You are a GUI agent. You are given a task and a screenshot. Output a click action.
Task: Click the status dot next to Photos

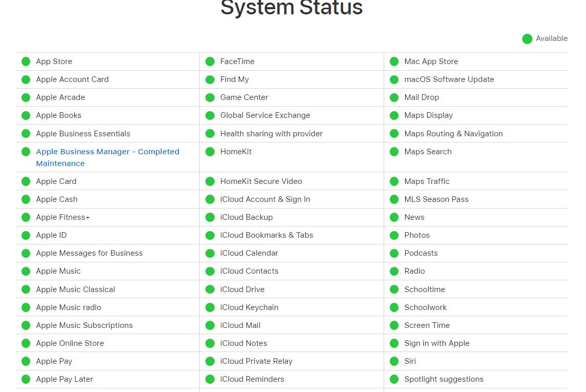(x=394, y=235)
